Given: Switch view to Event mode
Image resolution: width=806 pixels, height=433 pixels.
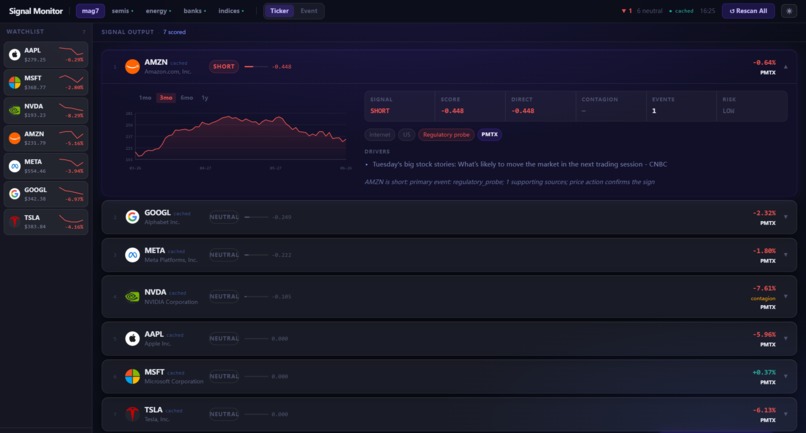Looking at the screenshot, I should [x=308, y=11].
